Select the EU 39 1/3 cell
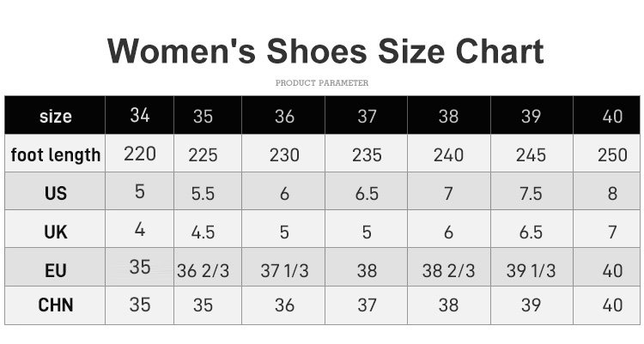This screenshot has height=344, width=644. pos(531,271)
